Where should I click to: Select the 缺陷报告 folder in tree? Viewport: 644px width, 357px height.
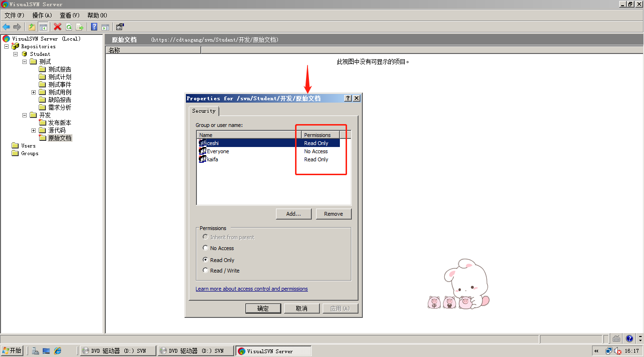point(60,100)
